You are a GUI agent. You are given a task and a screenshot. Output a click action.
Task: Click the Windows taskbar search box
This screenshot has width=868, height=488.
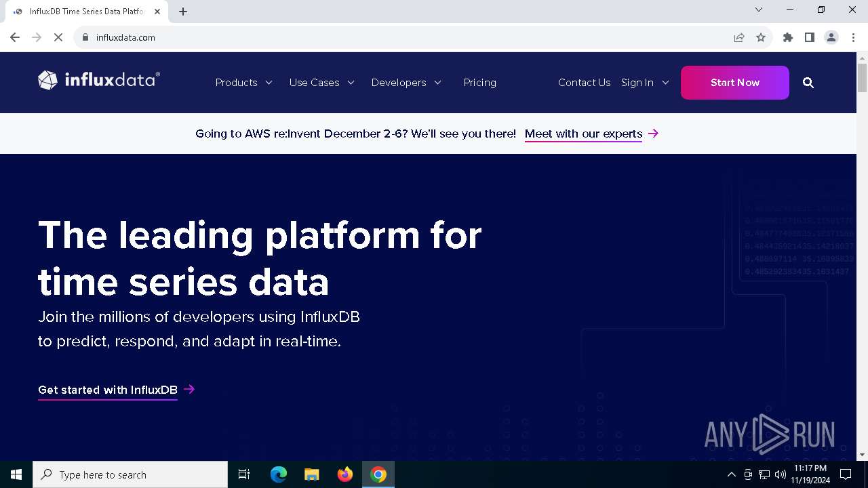[130, 474]
